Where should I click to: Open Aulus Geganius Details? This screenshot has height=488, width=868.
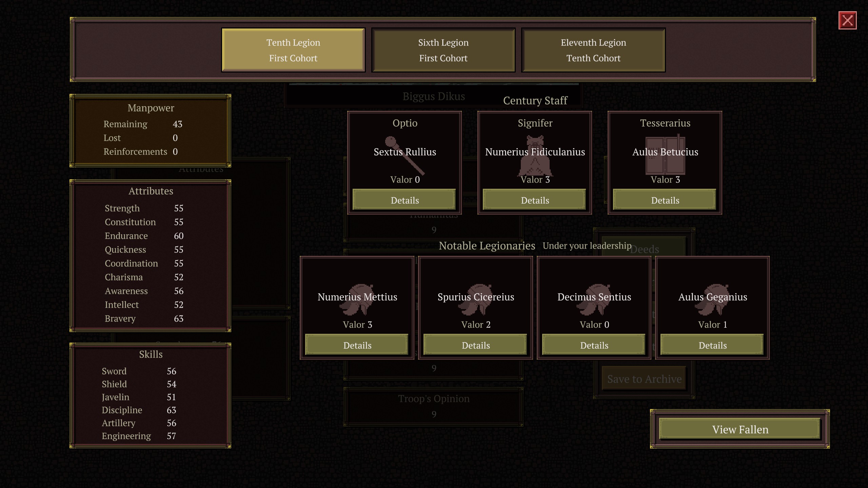coord(712,345)
